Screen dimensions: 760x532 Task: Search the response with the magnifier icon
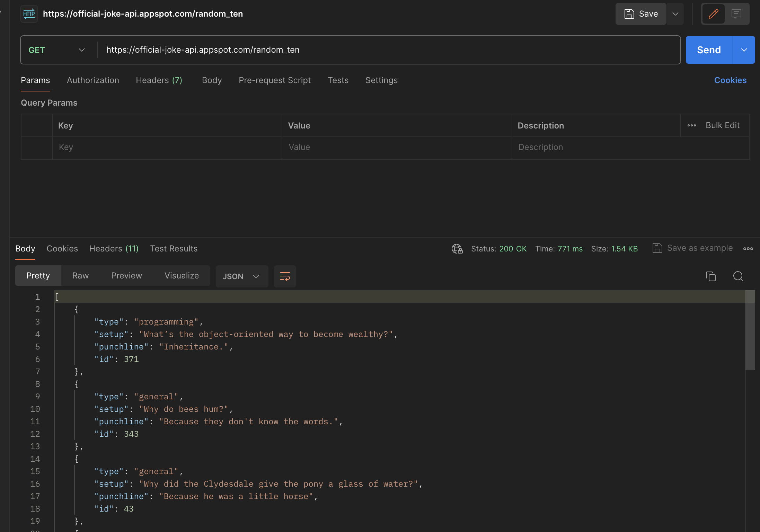click(738, 276)
